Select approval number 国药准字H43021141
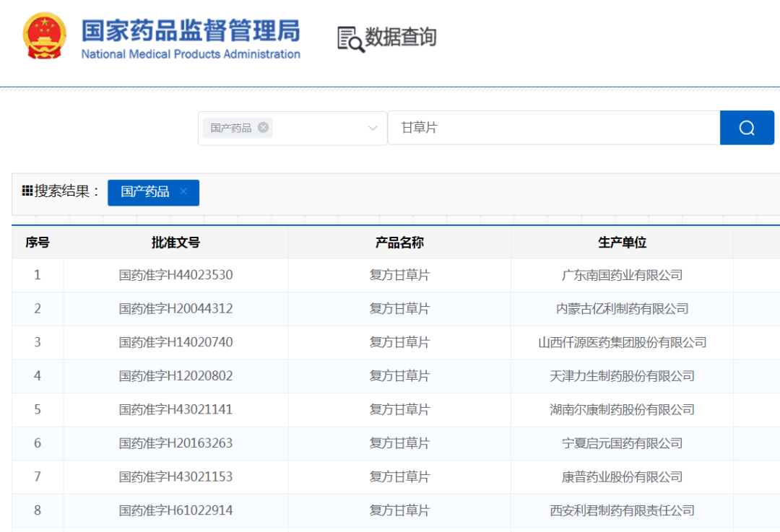This screenshot has height=532, width=780. point(175,410)
